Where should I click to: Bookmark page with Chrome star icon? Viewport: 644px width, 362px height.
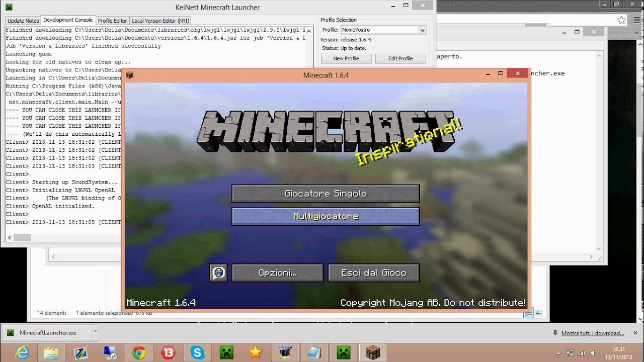pyautogui.click(x=622, y=20)
